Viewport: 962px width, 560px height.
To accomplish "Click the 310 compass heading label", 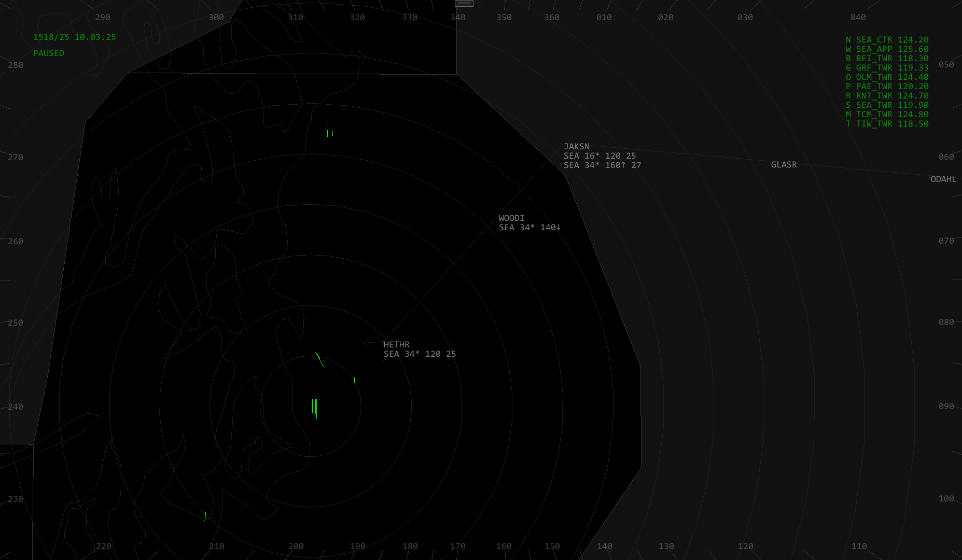I will coord(296,18).
